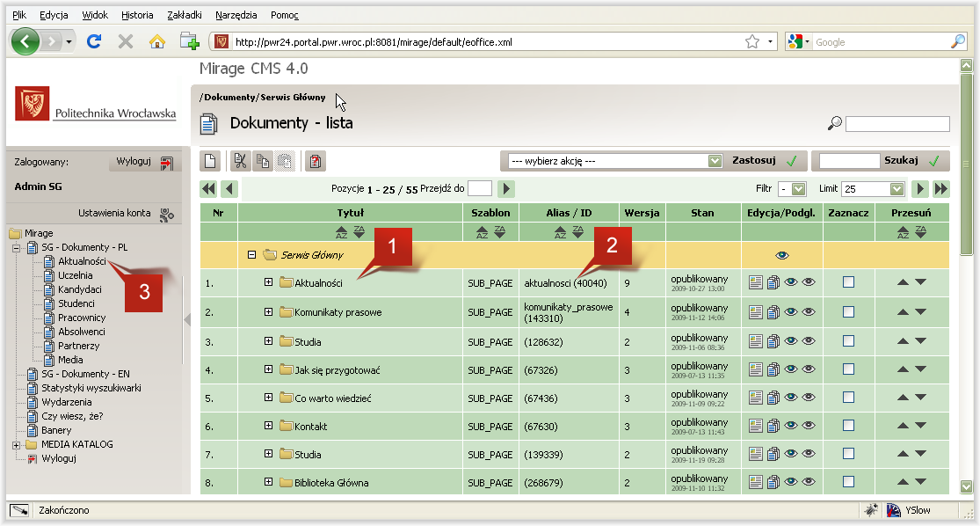Click the Przejdź do page number field
Viewport: 980px width, 526px height.
479,188
